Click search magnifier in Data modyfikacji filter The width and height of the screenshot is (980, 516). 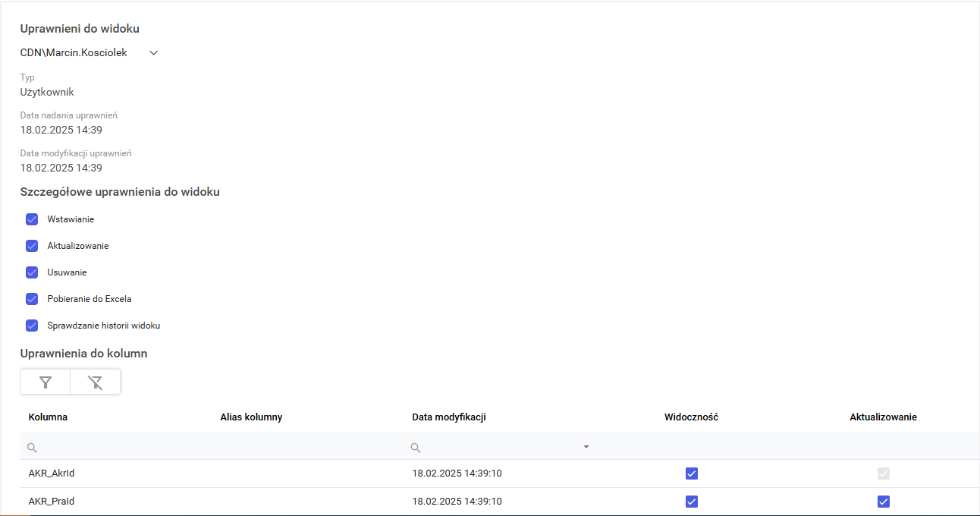pyautogui.click(x=416, y=448)
